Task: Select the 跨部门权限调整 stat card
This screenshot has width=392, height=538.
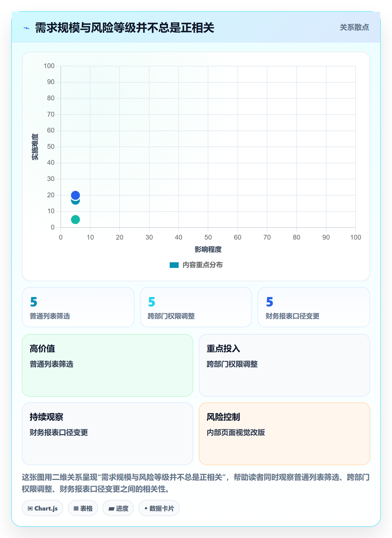Action: (196, 307)
